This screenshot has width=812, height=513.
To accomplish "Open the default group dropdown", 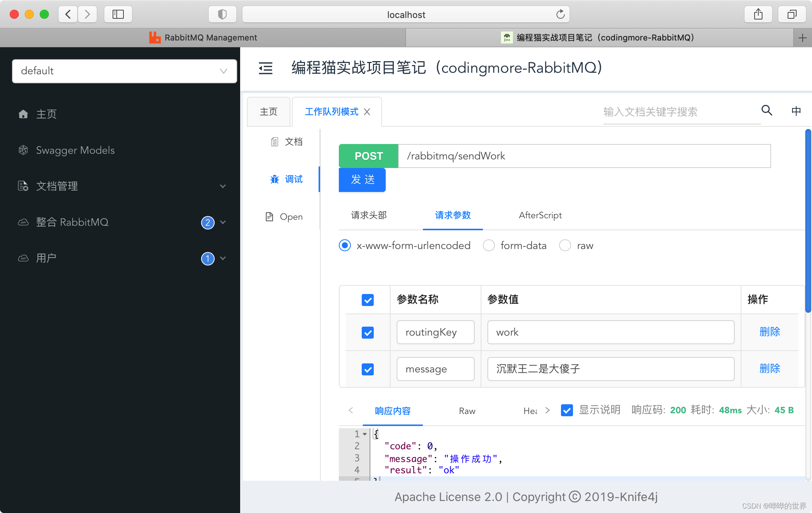I will [124, 71].
